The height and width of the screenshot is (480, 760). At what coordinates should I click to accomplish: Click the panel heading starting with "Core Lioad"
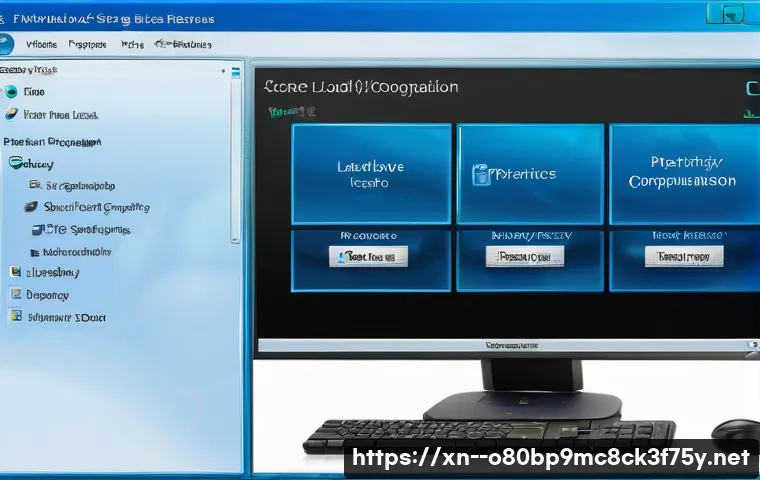361,87
